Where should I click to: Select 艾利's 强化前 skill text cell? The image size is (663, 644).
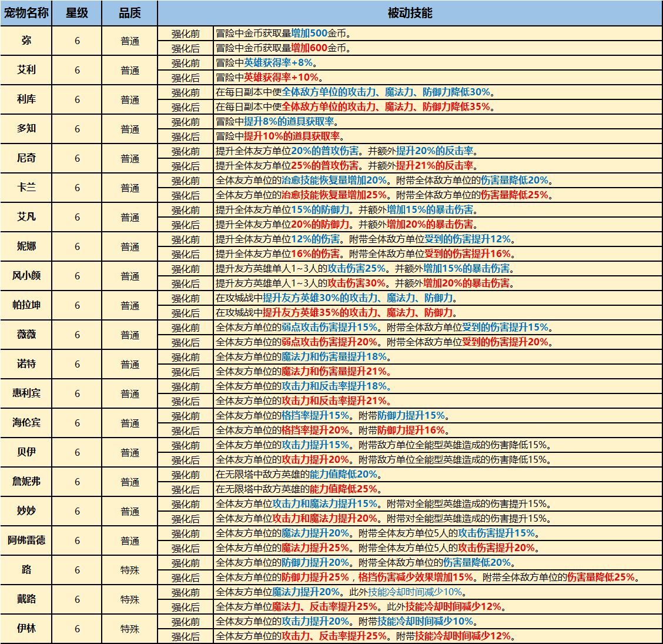point(438,63)
